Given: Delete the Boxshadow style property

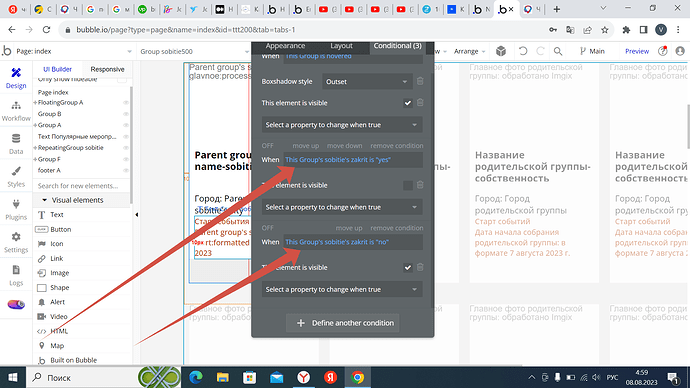Looking at the screenshot, I should [420, 81].
